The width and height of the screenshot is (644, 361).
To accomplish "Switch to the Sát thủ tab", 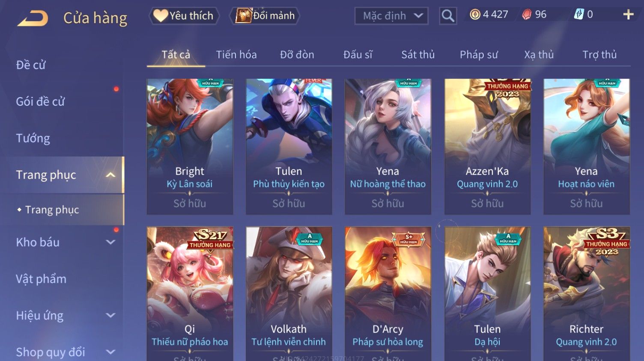I will pyautogui.click(x=418, y=55).
